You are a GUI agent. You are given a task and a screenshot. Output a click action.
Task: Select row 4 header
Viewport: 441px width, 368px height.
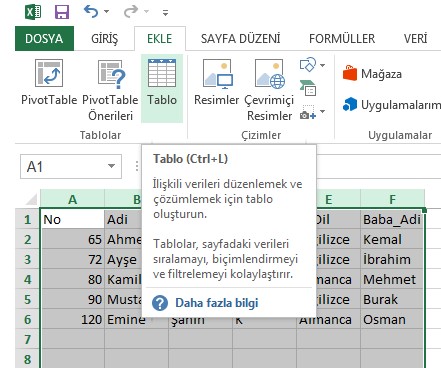pos(28,279)
